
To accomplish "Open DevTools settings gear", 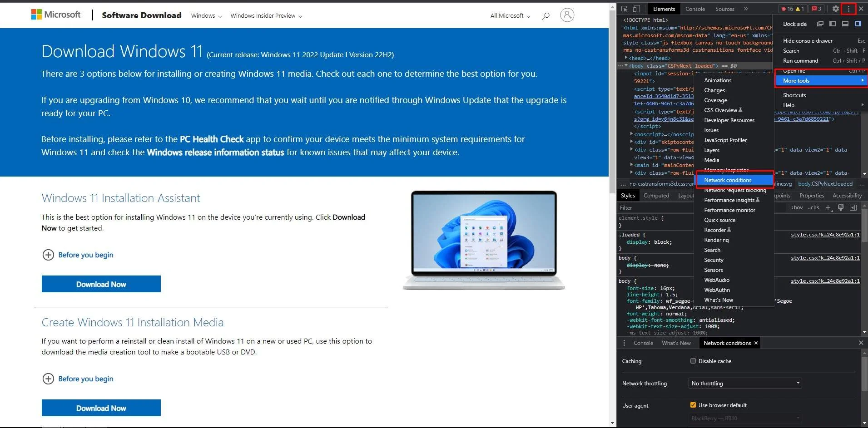I will (x=835, y=9).
